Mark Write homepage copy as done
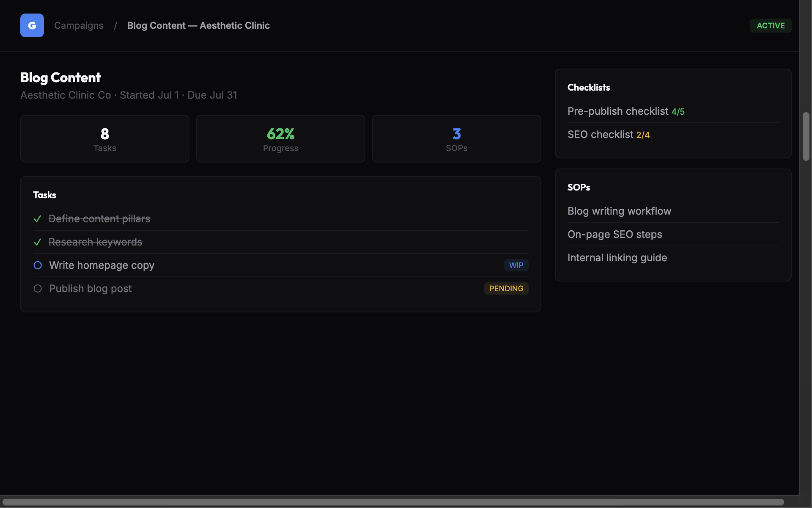 pos(38,265)
